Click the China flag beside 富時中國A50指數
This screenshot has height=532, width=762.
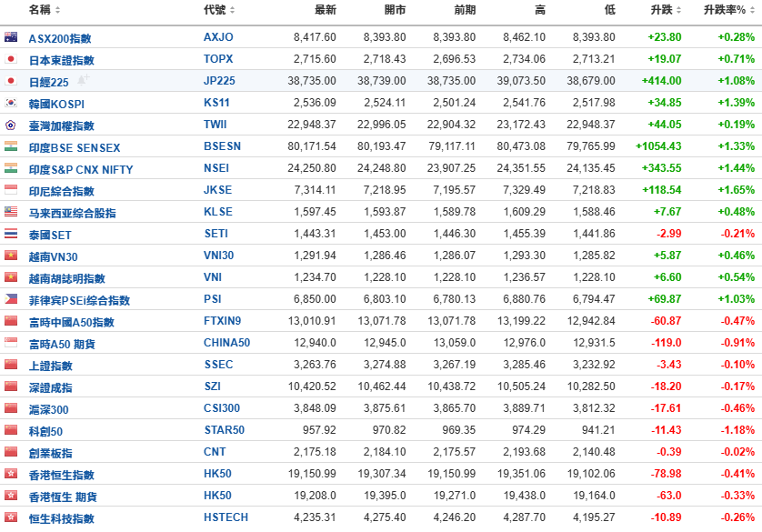point(11,321)
